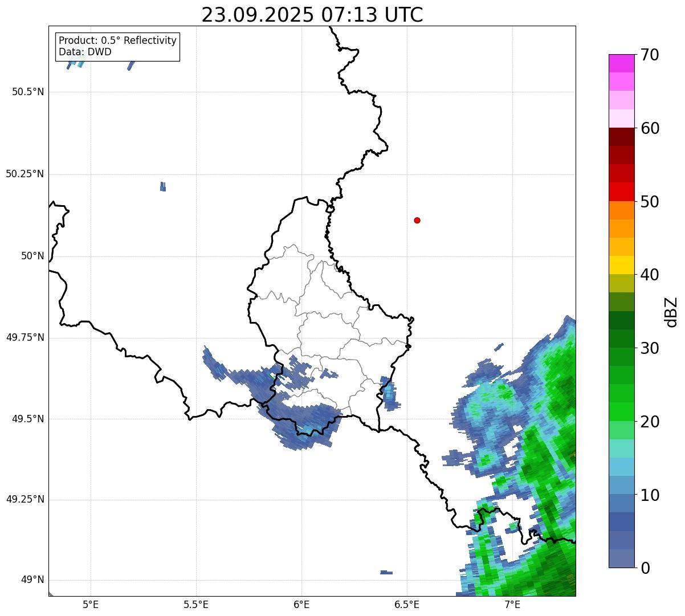This screenshot has width=685, height=616.
Task: Click the title 23.09.2025 07:13 UTC
Action: pyautogui.click(x=312, y=15)
